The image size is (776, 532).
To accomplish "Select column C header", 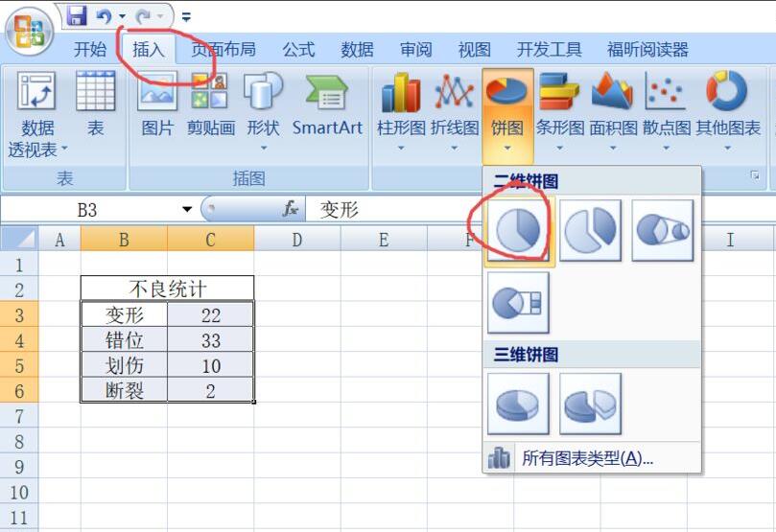I will click(210, 240).
